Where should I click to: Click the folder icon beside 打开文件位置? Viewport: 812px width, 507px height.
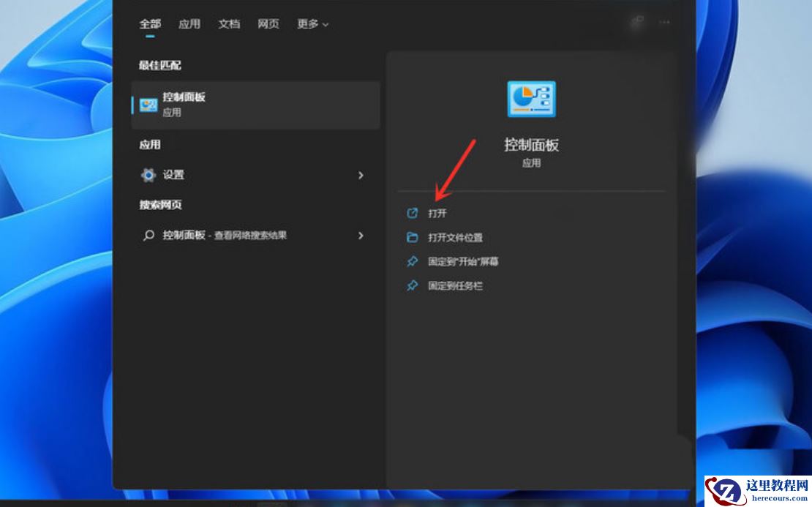(413, 237)
